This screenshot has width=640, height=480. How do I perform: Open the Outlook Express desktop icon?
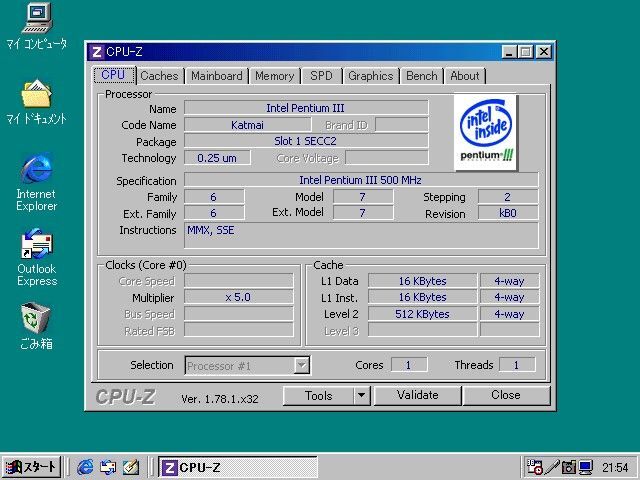click(x=36, y=244)
